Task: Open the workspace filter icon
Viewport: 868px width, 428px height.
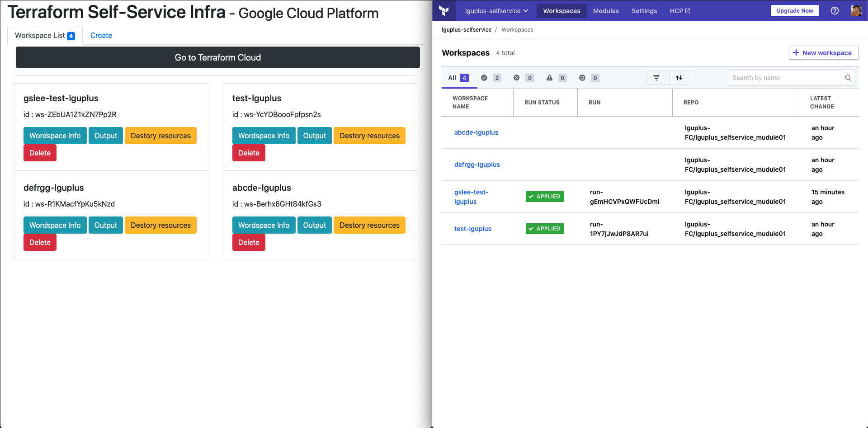Action: (x=656, y=78)
